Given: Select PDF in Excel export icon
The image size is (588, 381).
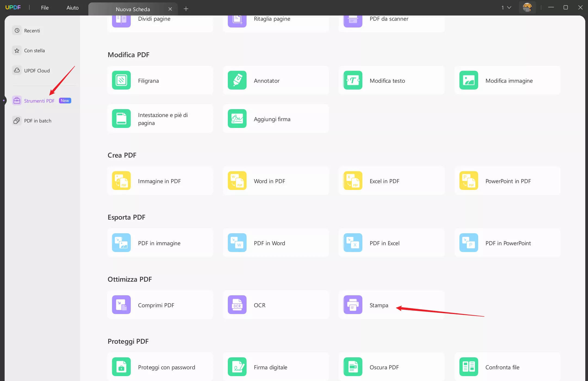Looking at the screenshot, I should coord(353,243).
